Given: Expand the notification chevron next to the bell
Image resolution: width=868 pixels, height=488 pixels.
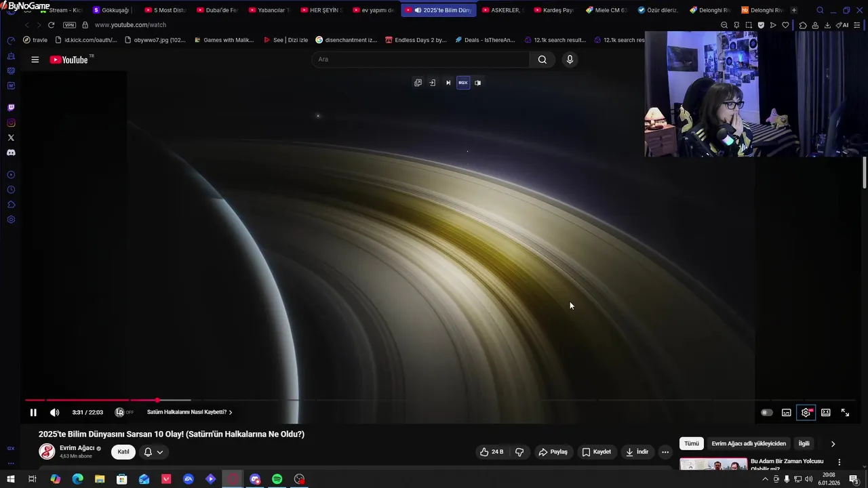Looking at the screenshot, I should point(160,452).
